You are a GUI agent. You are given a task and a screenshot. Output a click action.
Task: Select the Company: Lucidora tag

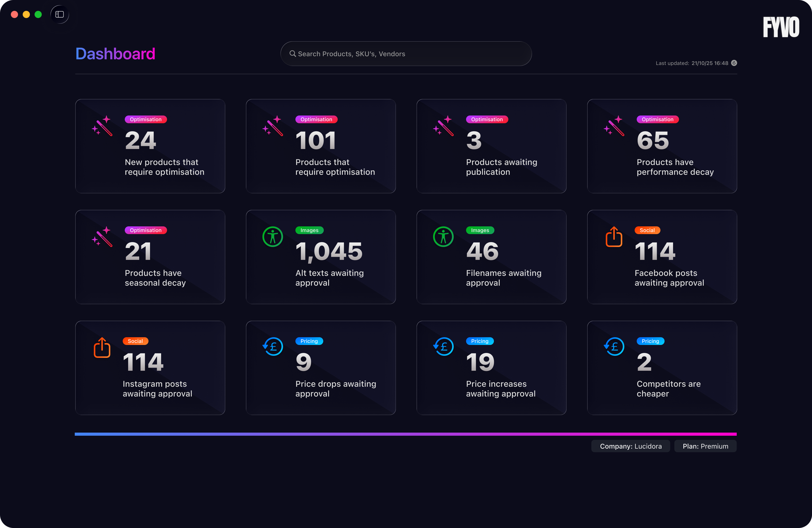pyautogui.click(x=631, y=446)
